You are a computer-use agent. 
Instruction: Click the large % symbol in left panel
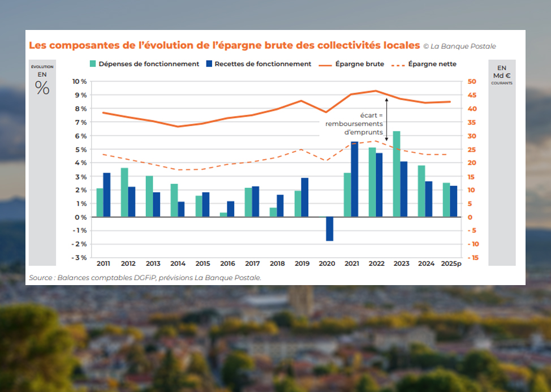(42, 88)
